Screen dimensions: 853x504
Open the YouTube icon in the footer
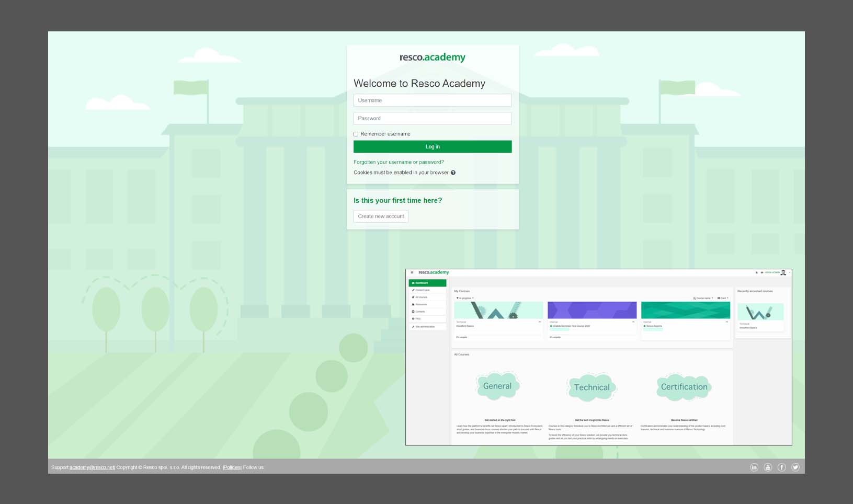tap(768, 467)
